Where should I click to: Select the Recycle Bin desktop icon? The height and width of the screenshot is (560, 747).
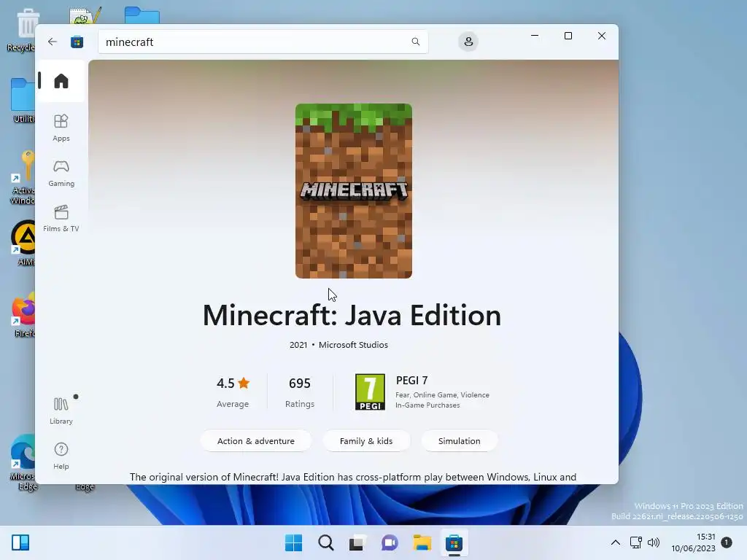click(x=23, y=30)
